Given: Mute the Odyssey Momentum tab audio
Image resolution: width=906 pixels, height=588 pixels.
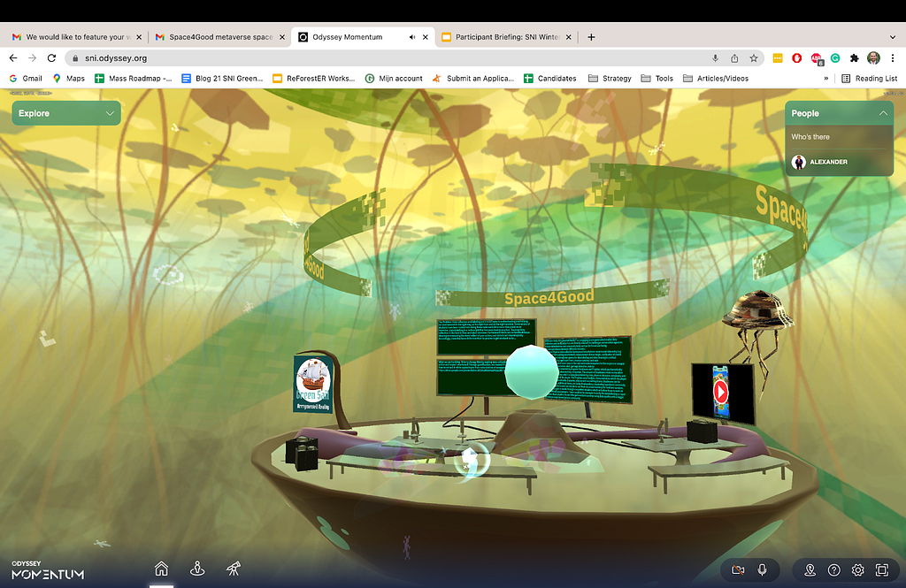Looking at the screenshot, I should tap(412, 37).
